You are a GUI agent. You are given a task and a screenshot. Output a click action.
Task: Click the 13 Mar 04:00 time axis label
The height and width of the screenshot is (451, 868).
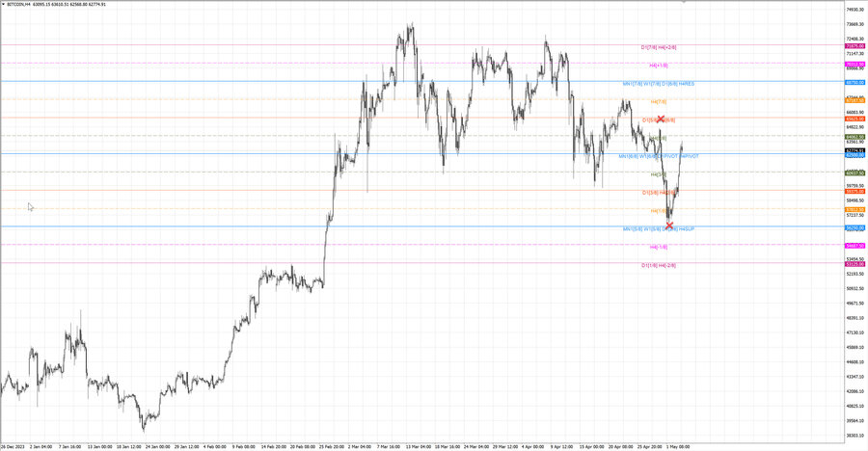pyautogui.click(x=418, y=446)
